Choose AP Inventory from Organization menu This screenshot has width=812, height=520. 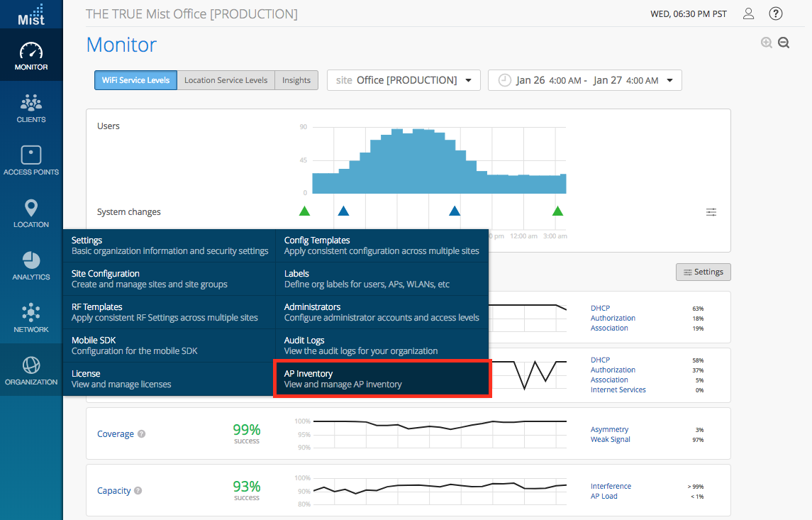(x=382, y=379)
